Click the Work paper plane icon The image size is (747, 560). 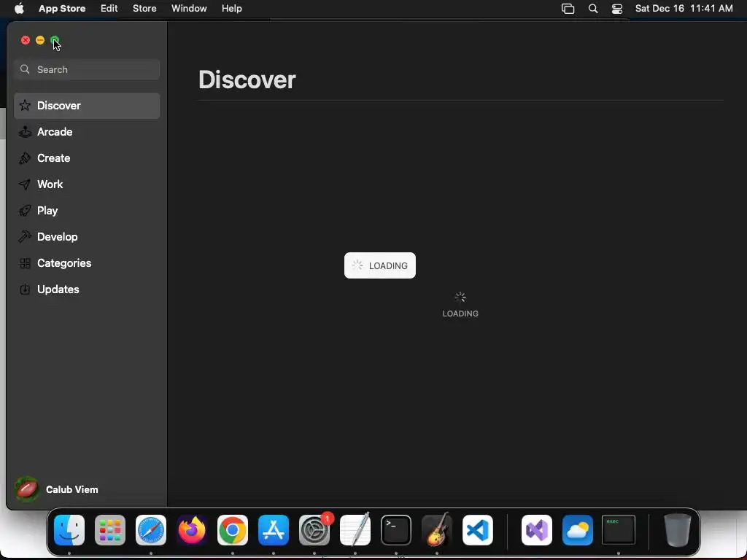click(25, 184)
